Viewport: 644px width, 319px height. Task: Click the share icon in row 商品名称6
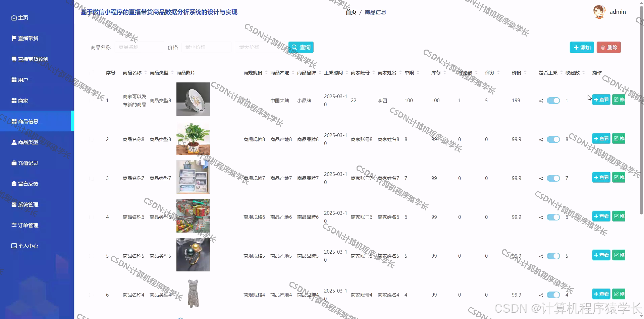541,217
